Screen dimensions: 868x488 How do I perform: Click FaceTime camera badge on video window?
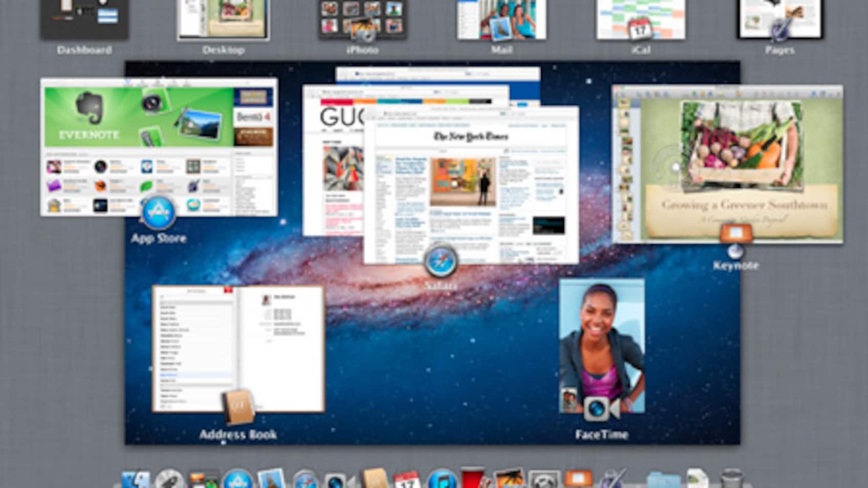pyautogui.click(x=602, y=408)
